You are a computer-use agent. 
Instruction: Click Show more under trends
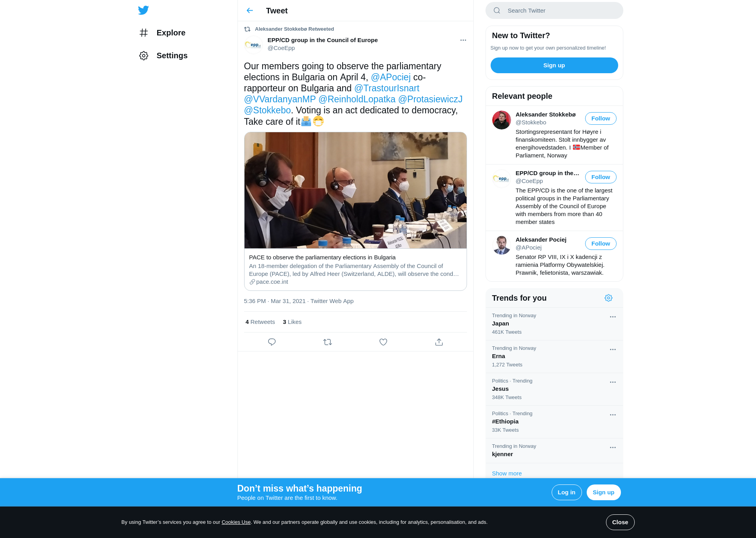[x=507, y=473]
